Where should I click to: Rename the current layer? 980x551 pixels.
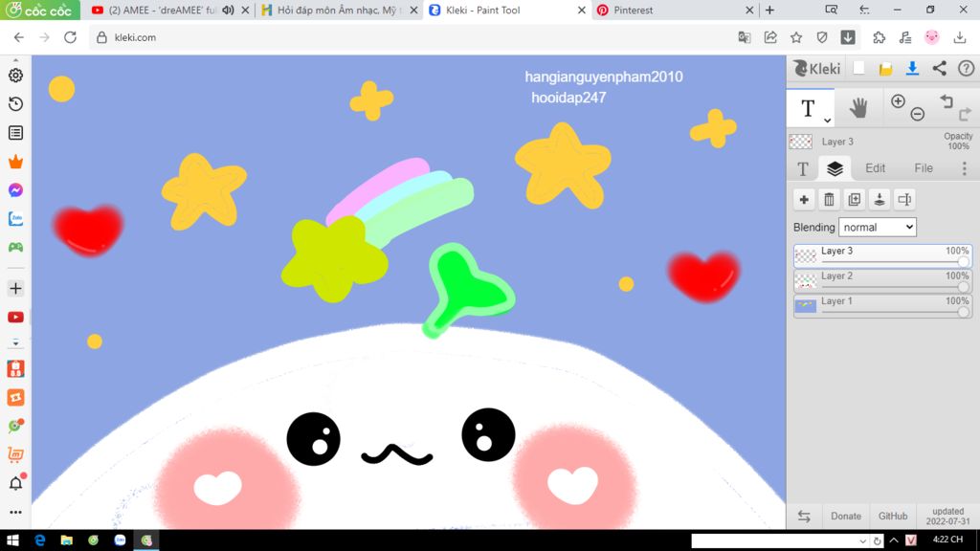coord(904,199)
